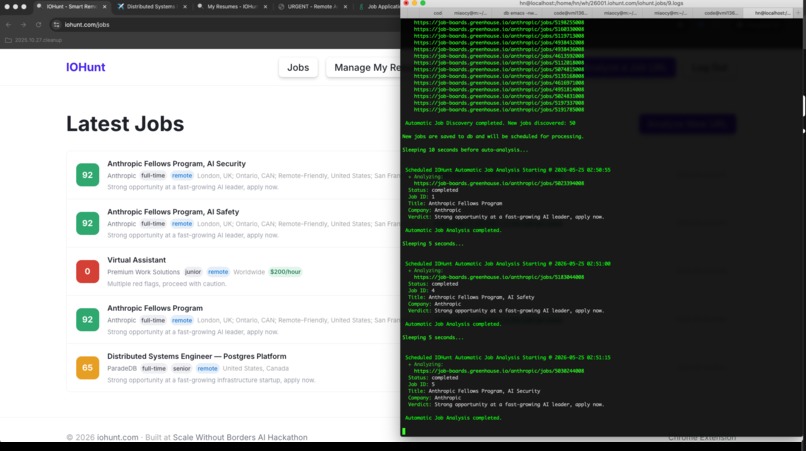Click terminal greenhouse URL ending 5023394008
The width and height of the screenshot is (806, 451).
[499, 184]
